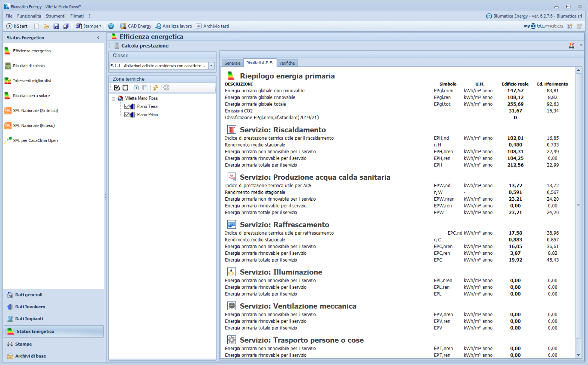Open Archivio testi from toolbar
This screenshot has width=588, height=365.
[213, 26]
